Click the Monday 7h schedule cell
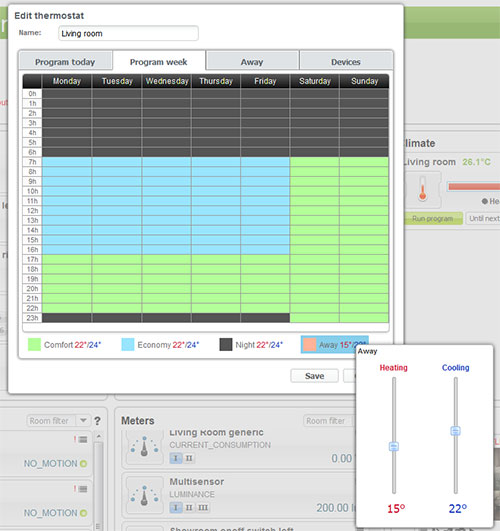 pyautogui.click(x=67, y=162)
